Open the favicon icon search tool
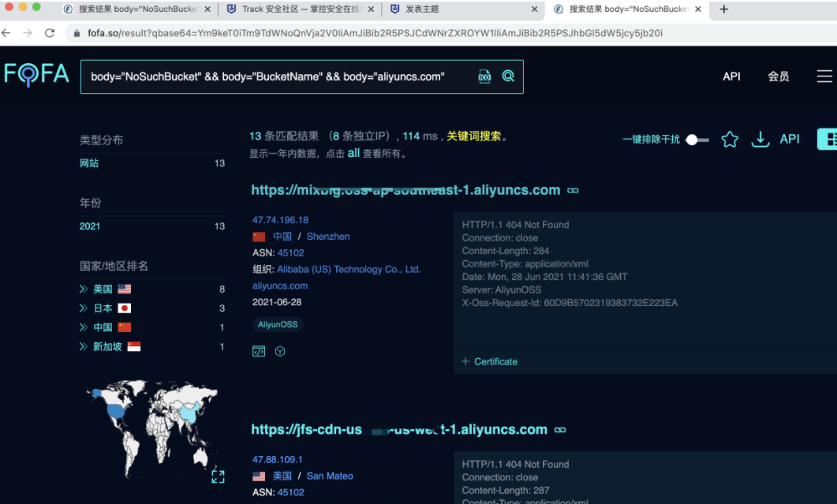Image resolution: width=837 pixels, height=504 pixels. pos(484,77)
